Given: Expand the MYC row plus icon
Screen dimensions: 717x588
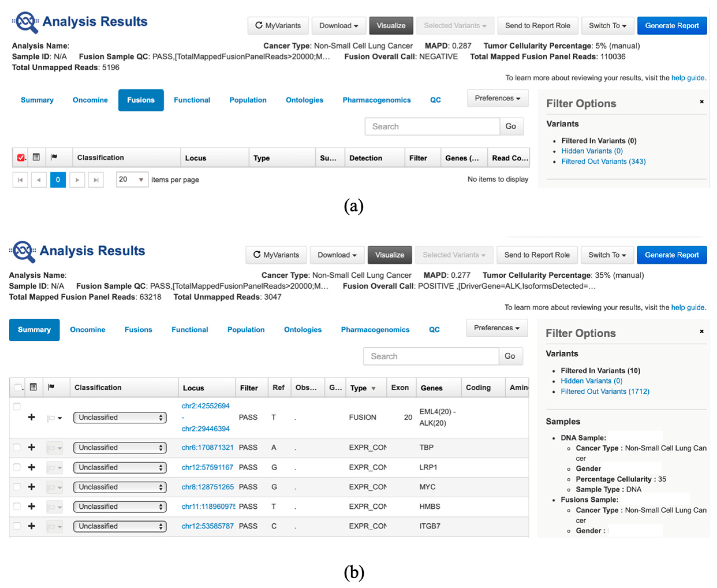Looking at the screenshot, I should coord(31,487).
